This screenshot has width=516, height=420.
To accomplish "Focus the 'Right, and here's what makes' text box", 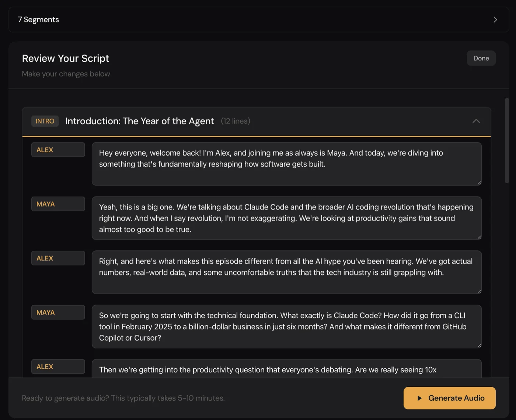I will pyautogui.click(x=286, y=272).
